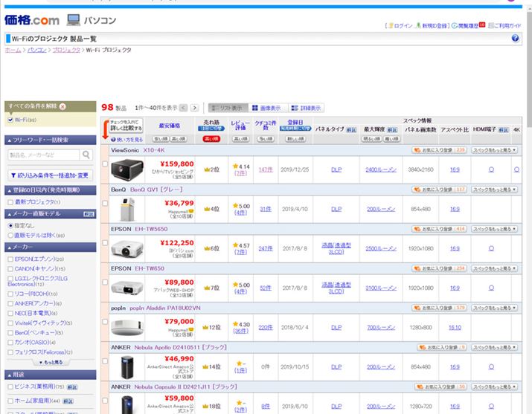Switch to image view (画像表示)

tap(266, 108)
